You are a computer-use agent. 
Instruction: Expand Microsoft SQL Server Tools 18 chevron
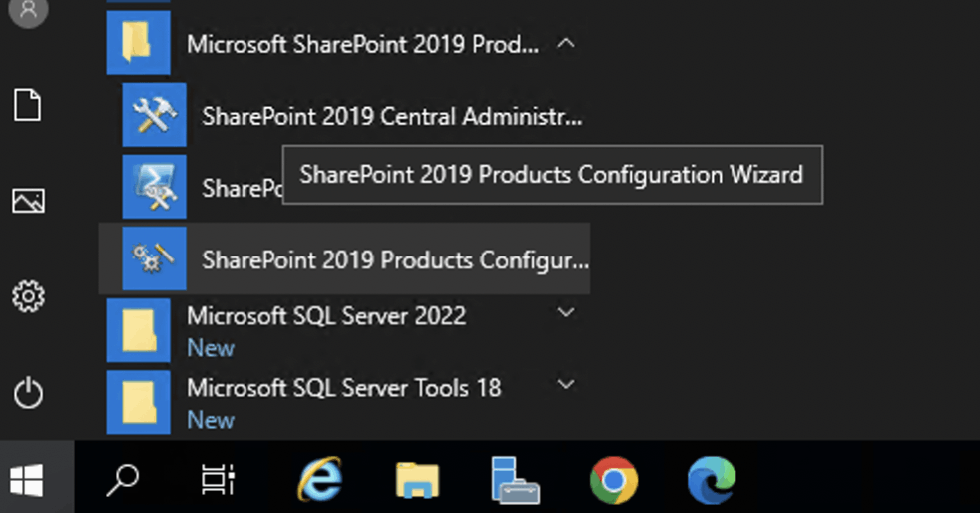click(566, 385)
